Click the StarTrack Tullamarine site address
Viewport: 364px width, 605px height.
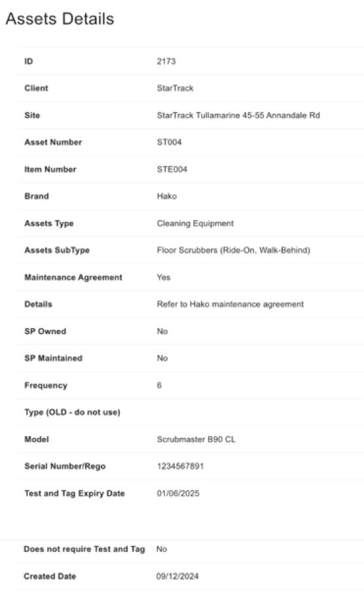(x=238, y=115)
